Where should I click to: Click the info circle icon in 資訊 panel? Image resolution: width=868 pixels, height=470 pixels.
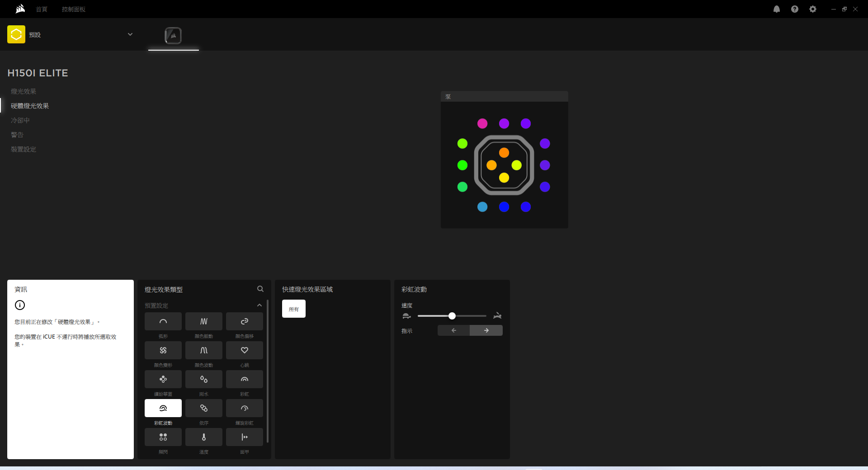20,305
